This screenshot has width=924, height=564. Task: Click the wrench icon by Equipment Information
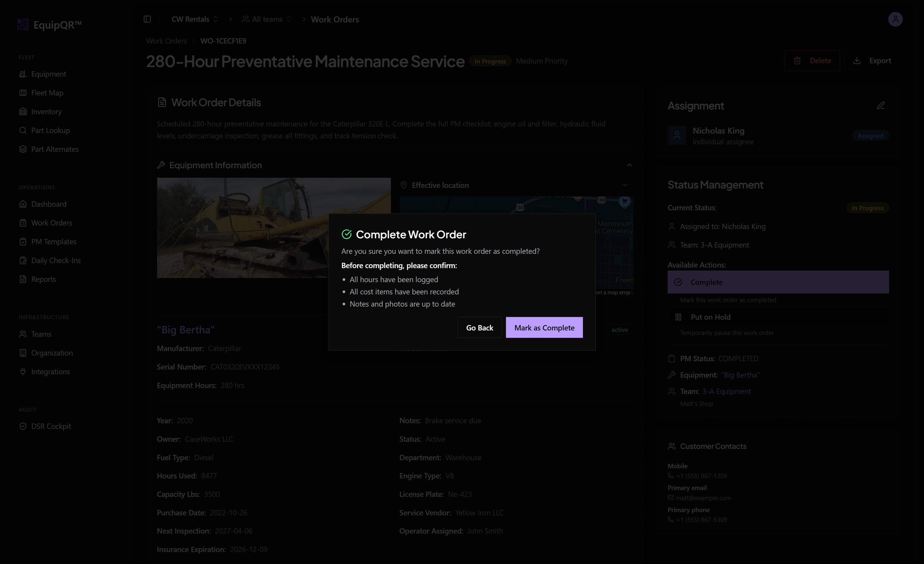click(x=161, y=165)
